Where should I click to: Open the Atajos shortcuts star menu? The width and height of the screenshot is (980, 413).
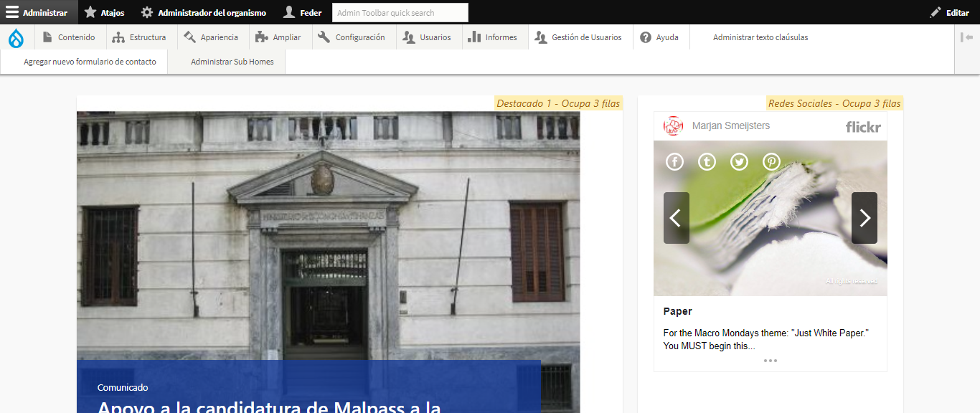tap(105, 12)
